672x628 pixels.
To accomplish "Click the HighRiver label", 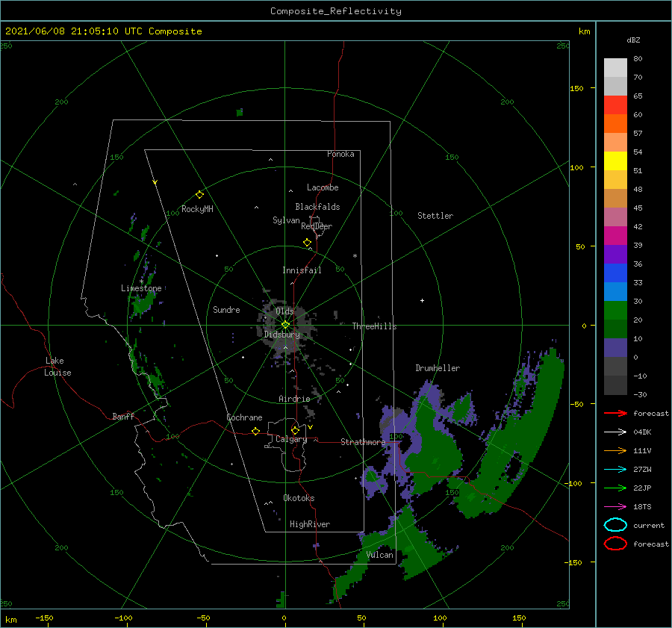I will point(310,524).
